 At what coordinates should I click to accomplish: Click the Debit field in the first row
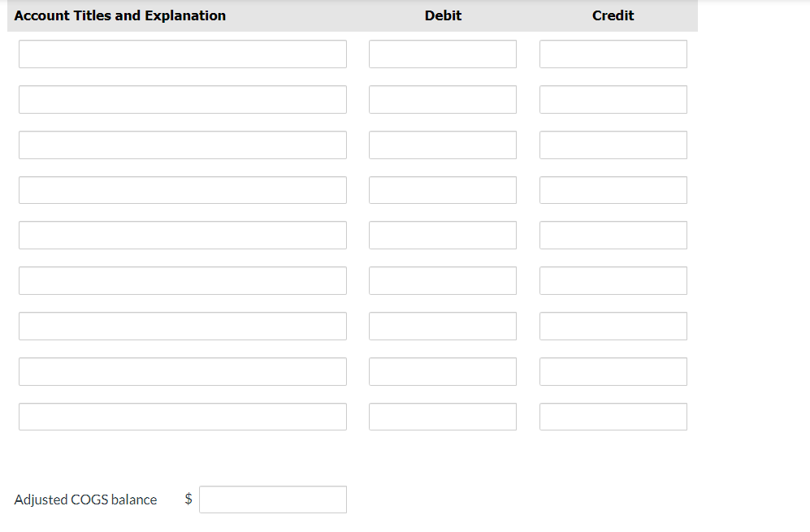pos(443,54)
